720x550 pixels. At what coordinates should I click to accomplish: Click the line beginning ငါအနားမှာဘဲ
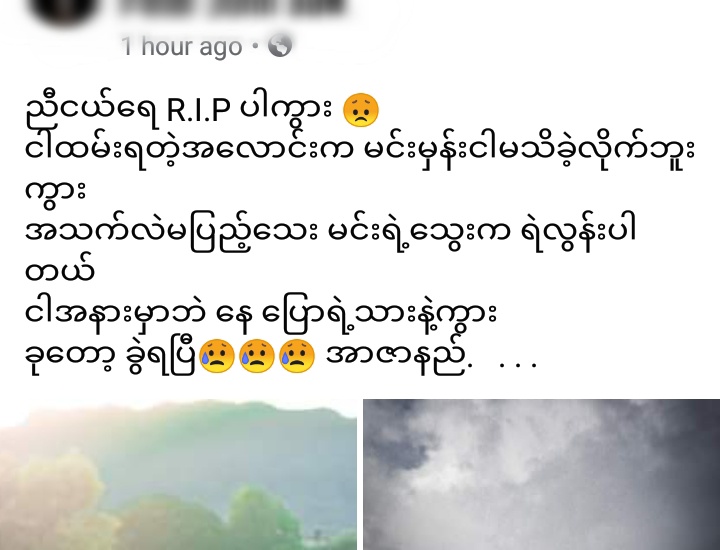point(261,315)
